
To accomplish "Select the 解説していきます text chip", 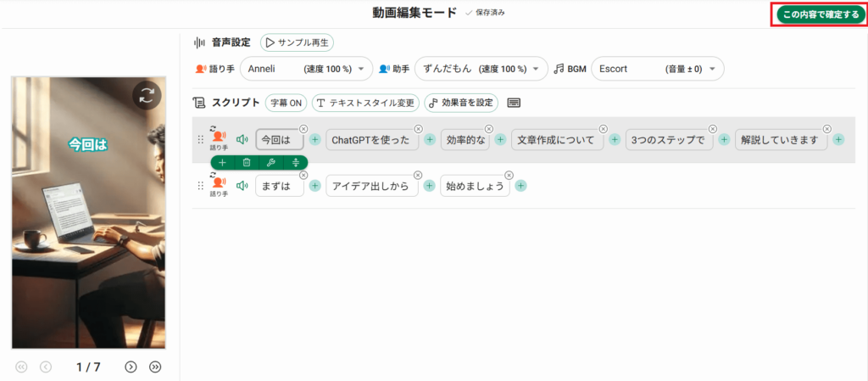I will pyautogui.click(x=781, y=140).
